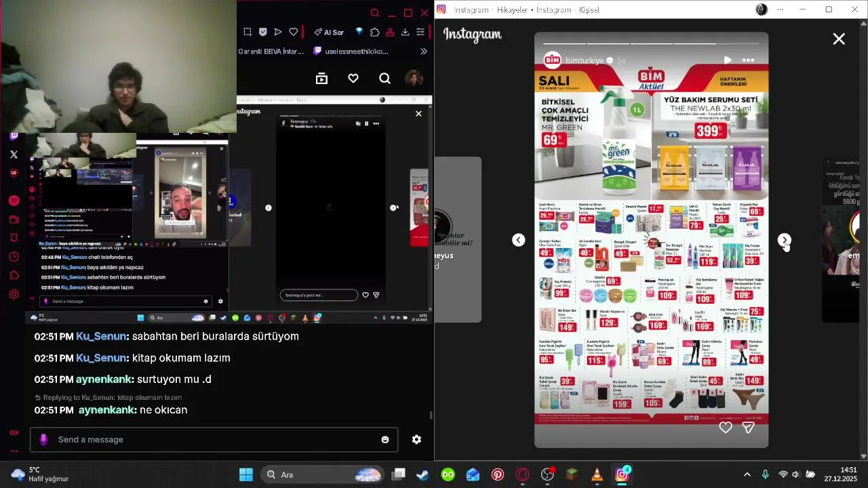Open Opera easy setup sliders icon

[x=420, y=32]
